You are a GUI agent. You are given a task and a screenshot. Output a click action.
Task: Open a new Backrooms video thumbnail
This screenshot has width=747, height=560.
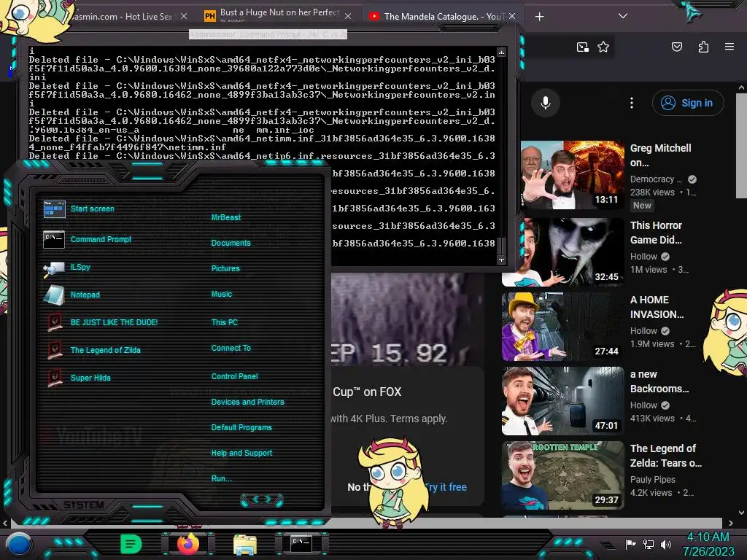[x=562, y=401]
